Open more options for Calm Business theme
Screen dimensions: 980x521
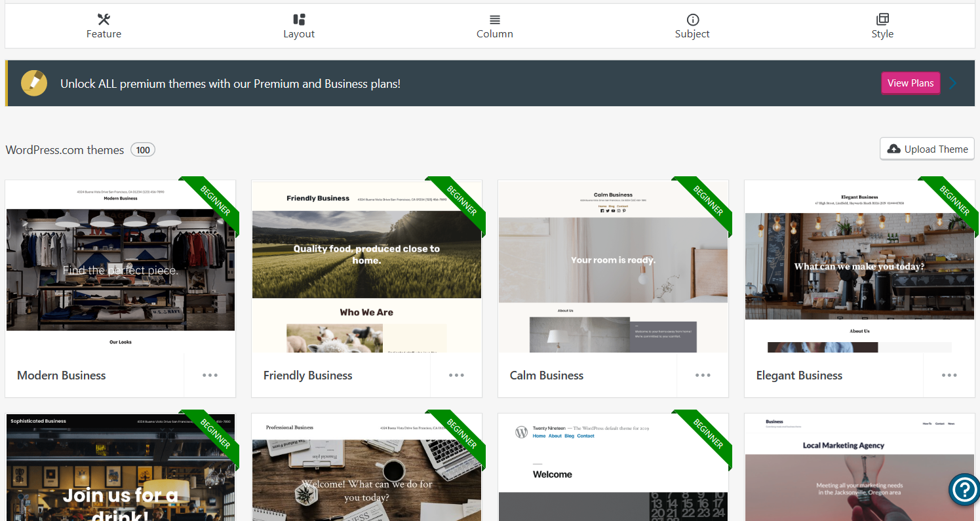click(703, 376)
